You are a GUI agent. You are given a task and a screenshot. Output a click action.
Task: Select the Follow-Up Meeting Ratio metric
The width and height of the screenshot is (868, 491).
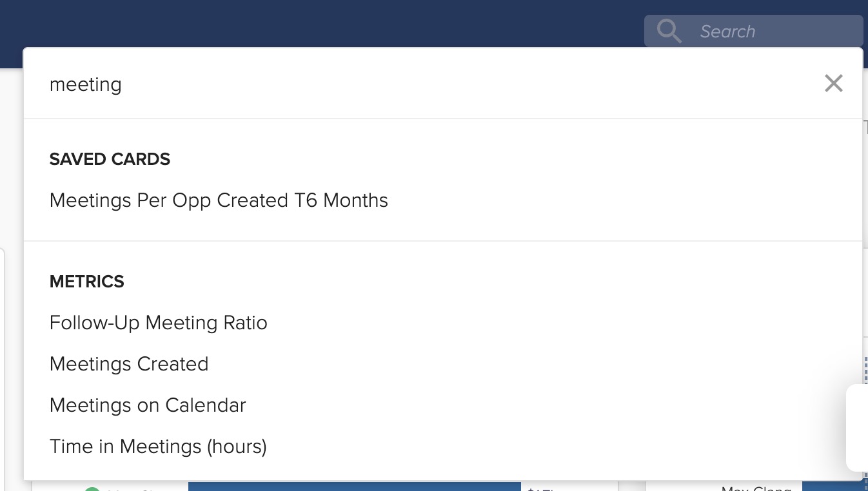[x=159, y=323]
